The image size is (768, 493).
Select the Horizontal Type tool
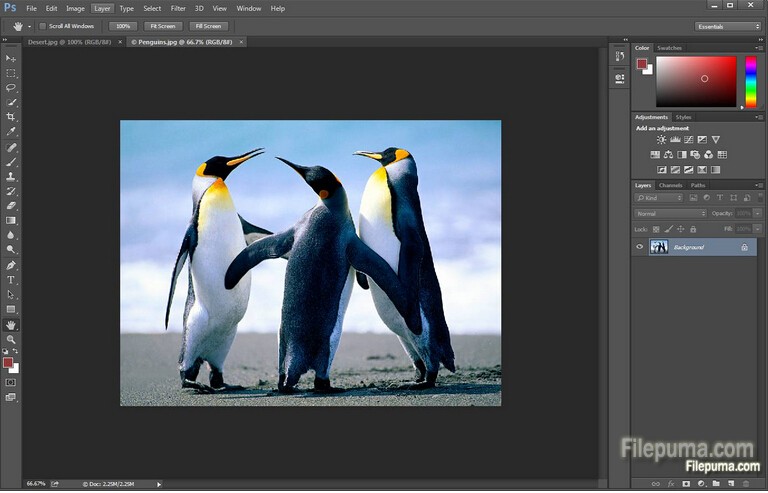point(11,280)
